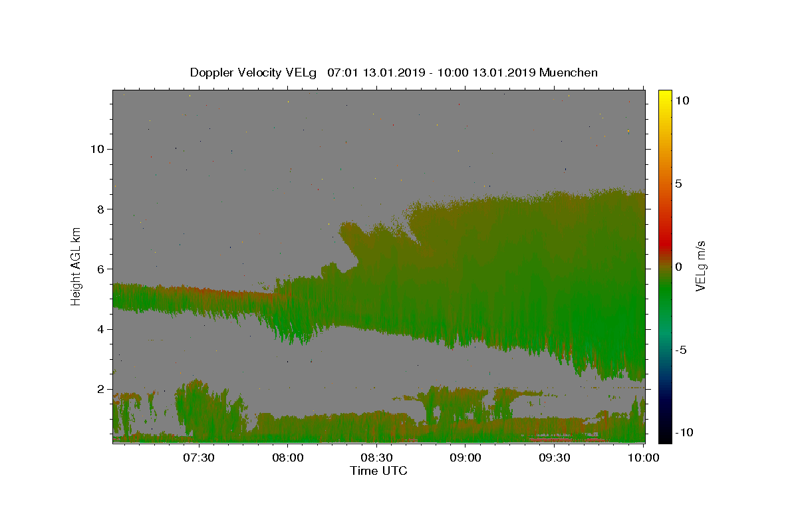This screenshot has height=532, width=798.
Task: Click the height tick label 4
Action: (x=101, y=329)
